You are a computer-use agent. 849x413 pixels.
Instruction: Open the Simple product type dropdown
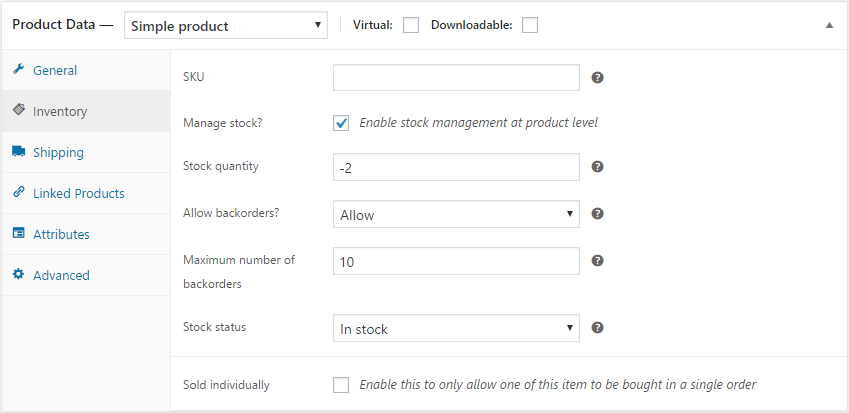(x=227, y=26)
